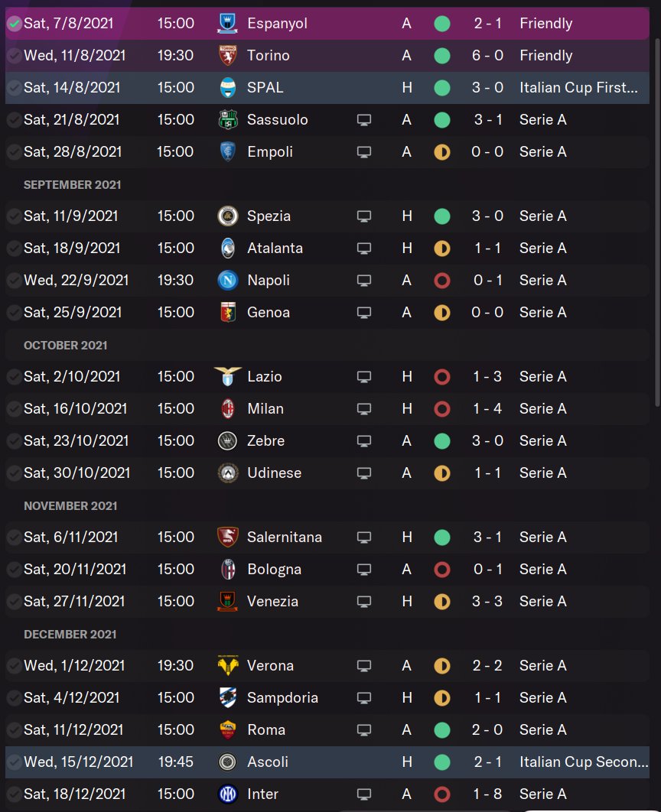Click the TV broadcast icon for the Roma match

(x=364, y=730)
